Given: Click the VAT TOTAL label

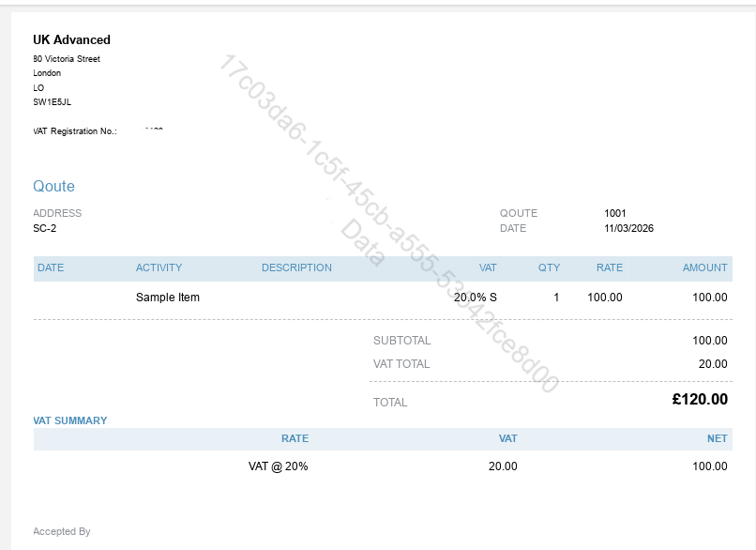Looking at the screenshot, I should point(401,364).
